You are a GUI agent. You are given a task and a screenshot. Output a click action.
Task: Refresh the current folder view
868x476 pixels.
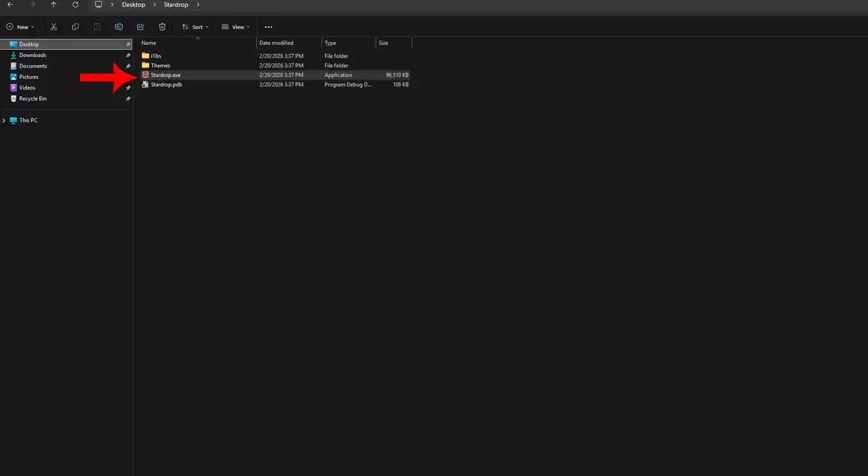click(75, 5)
